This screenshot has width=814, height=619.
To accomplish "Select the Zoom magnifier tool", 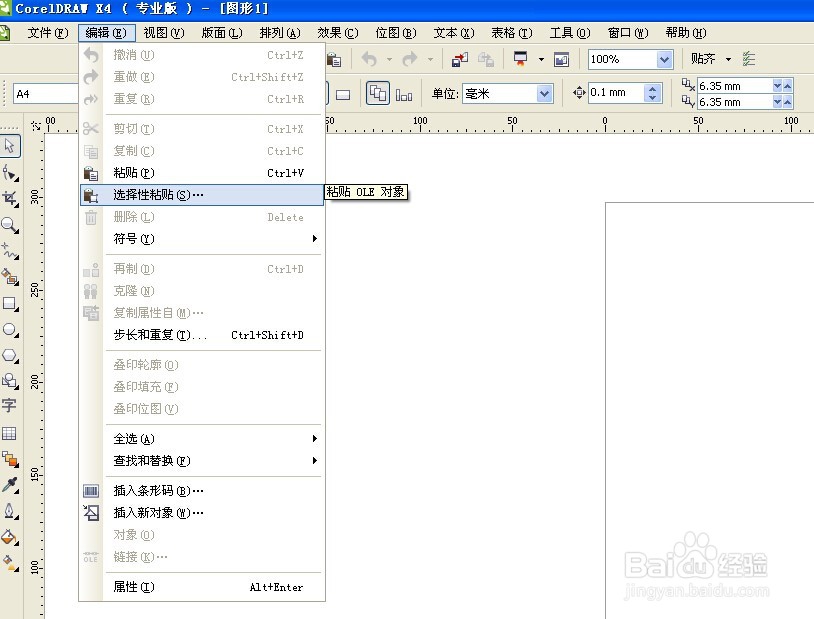I will tap(10, 225).
